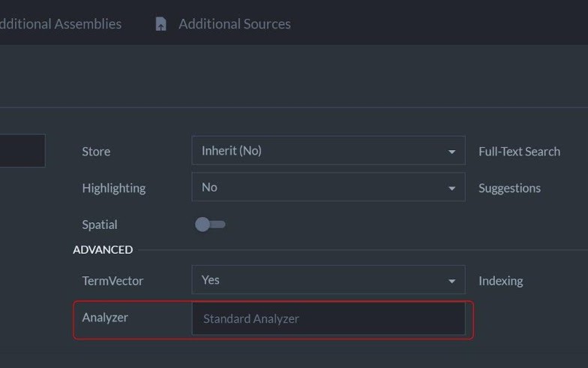Click the caret arrow of the Store field
The image size is (588, 368).
(451, 152)
